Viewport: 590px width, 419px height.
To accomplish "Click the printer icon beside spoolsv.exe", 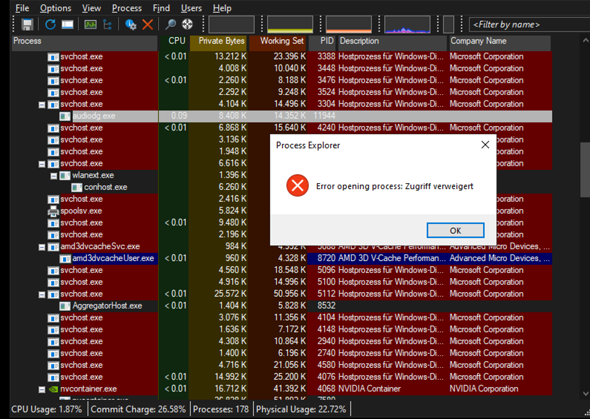I will click(x=53, y=211).
